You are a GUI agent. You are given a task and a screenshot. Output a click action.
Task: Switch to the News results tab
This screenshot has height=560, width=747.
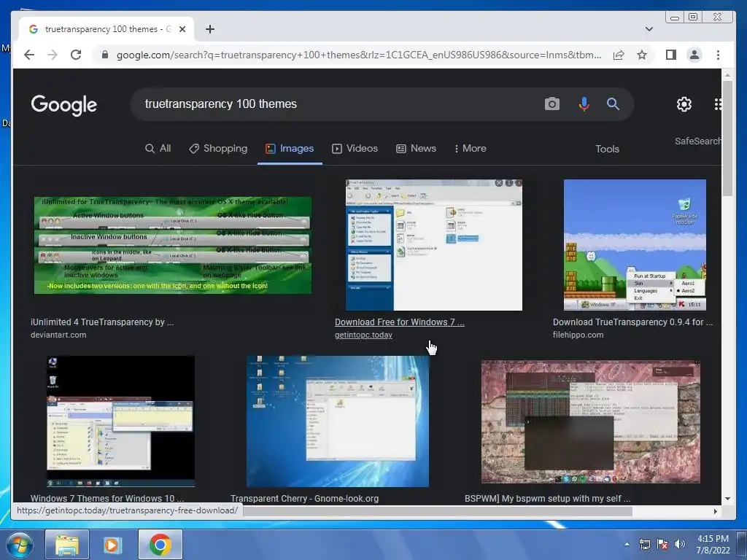click(416, 149)
